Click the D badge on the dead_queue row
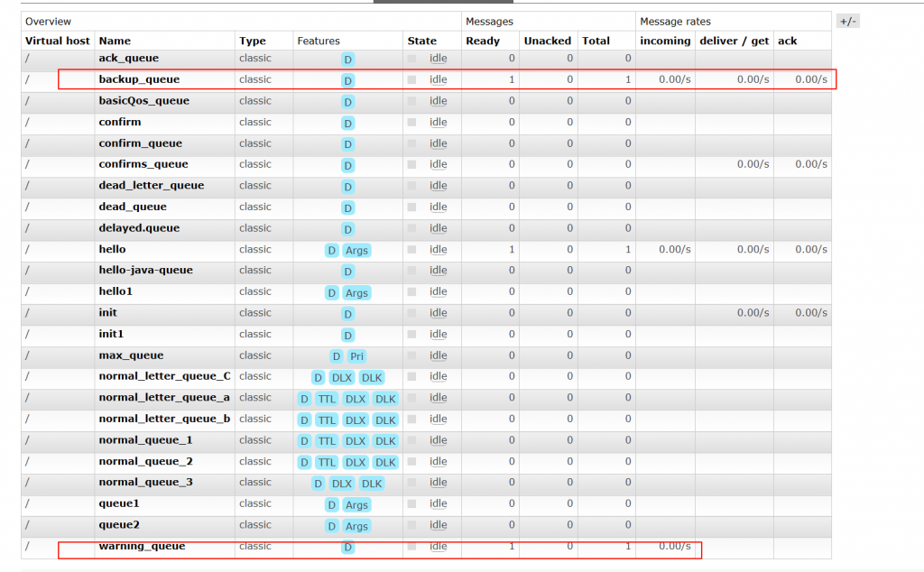The width and height of the screenshot is (924, 572). [x=347, y=208]
